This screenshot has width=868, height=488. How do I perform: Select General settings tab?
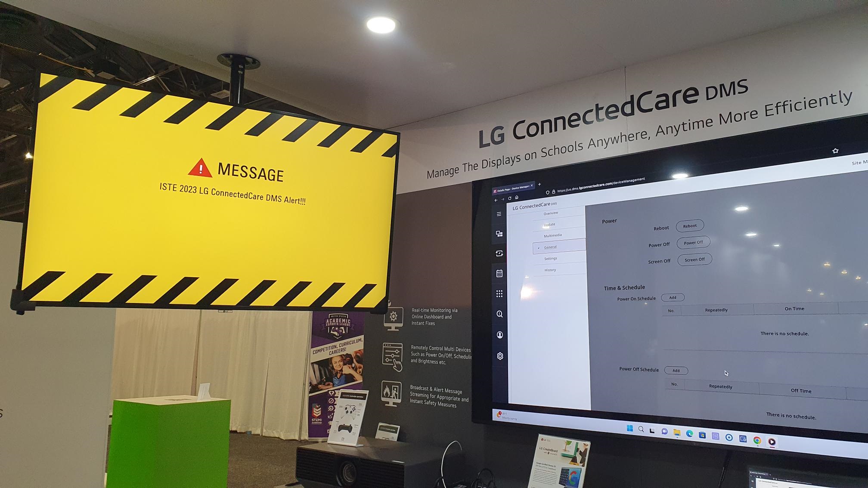549,247
